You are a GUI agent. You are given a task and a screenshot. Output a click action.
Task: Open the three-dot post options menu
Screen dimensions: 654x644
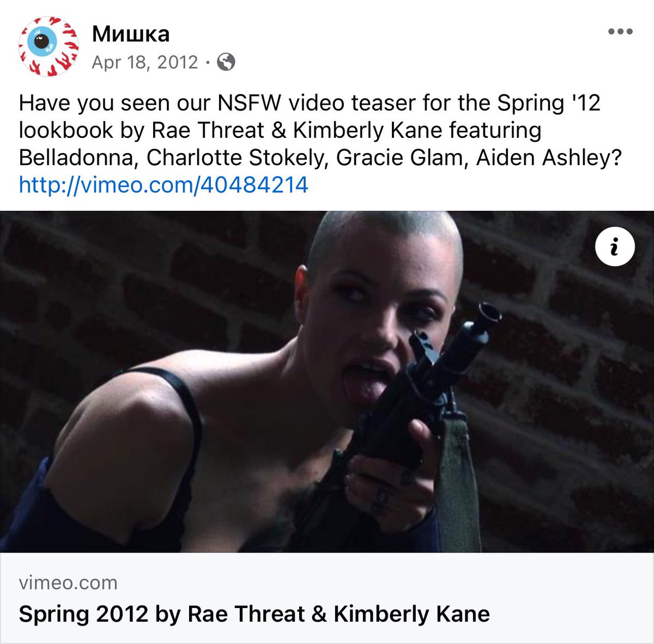click(x=620, y=32)
